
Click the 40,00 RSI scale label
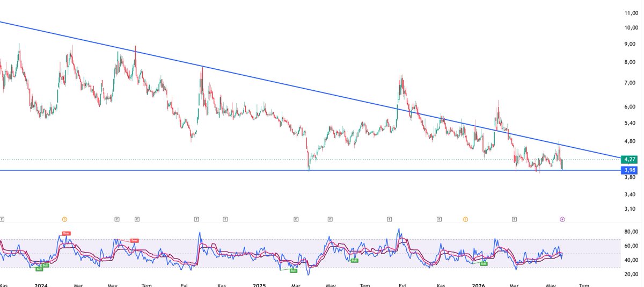[631, 260]
